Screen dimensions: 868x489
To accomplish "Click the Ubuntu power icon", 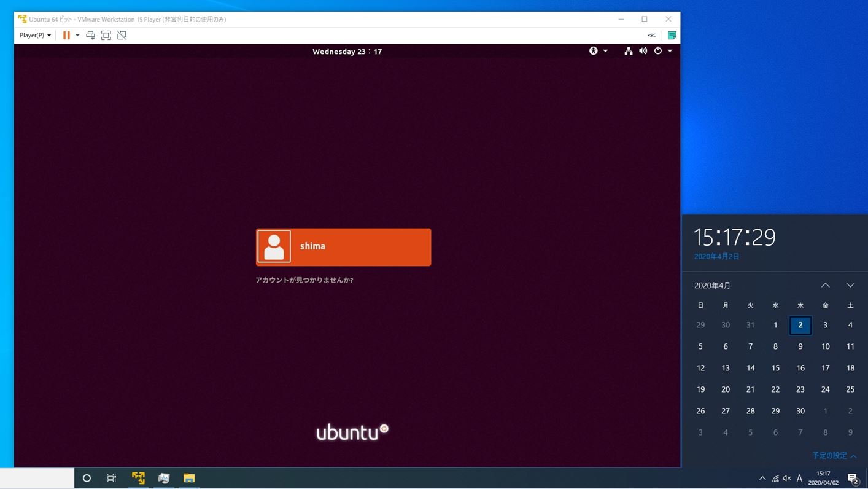I will pyautogui.click(x=657, y=51).
